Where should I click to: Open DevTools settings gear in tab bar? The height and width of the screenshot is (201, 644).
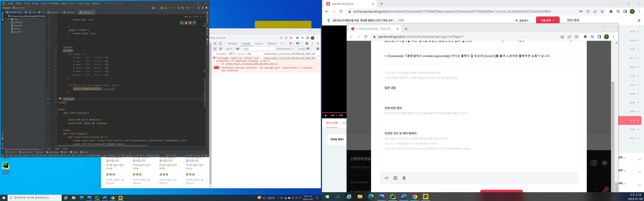point(307,43)
